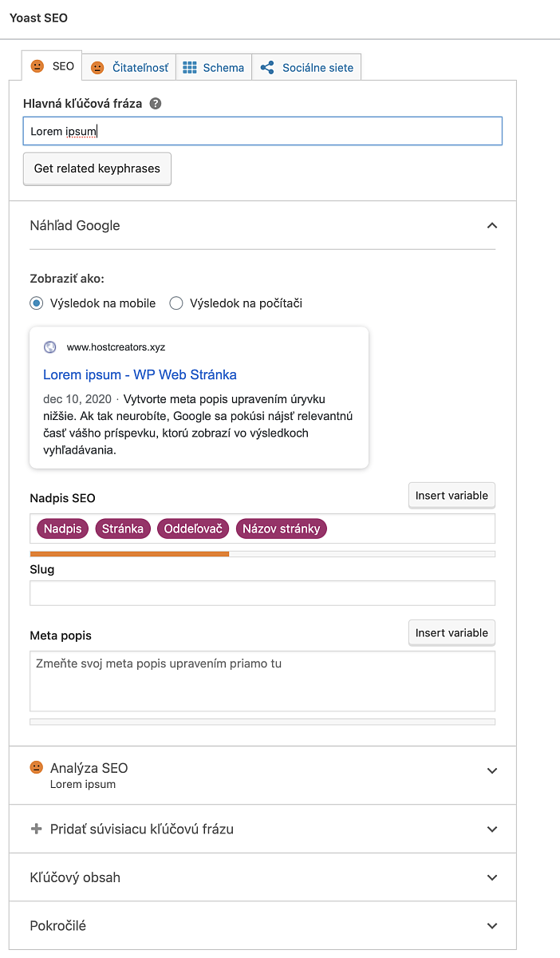Click the help icon beside Hlavná kľúčová fráza

click(156, 104)
